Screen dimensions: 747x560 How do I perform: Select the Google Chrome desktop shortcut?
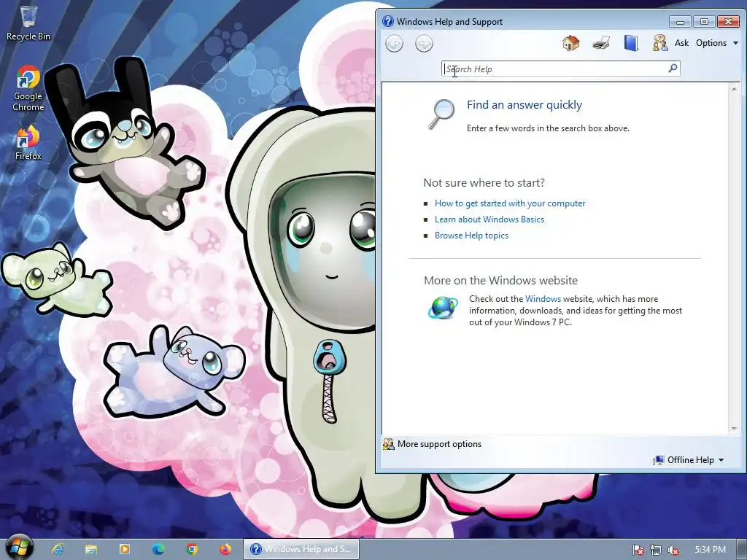[28, 88]
